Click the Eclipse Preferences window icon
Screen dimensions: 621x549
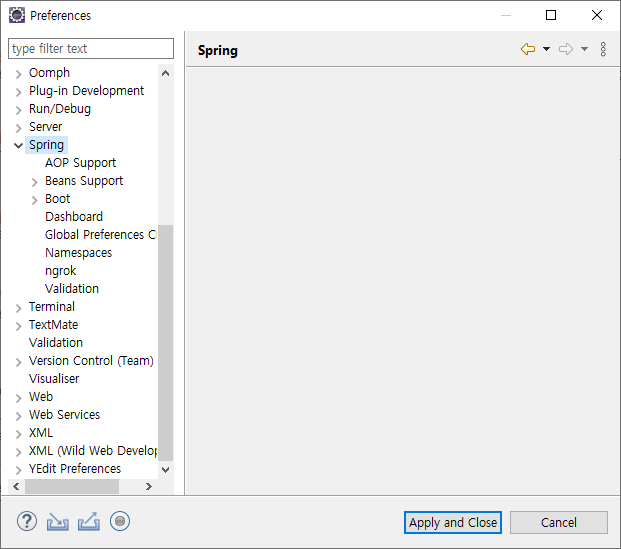coord(17,15)
